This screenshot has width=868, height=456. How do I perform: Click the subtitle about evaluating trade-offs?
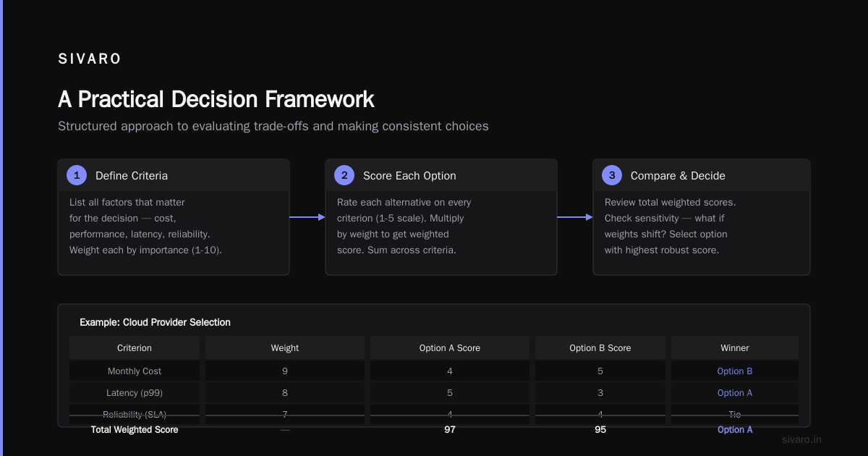pyautogui.click(x=273, y=126)
